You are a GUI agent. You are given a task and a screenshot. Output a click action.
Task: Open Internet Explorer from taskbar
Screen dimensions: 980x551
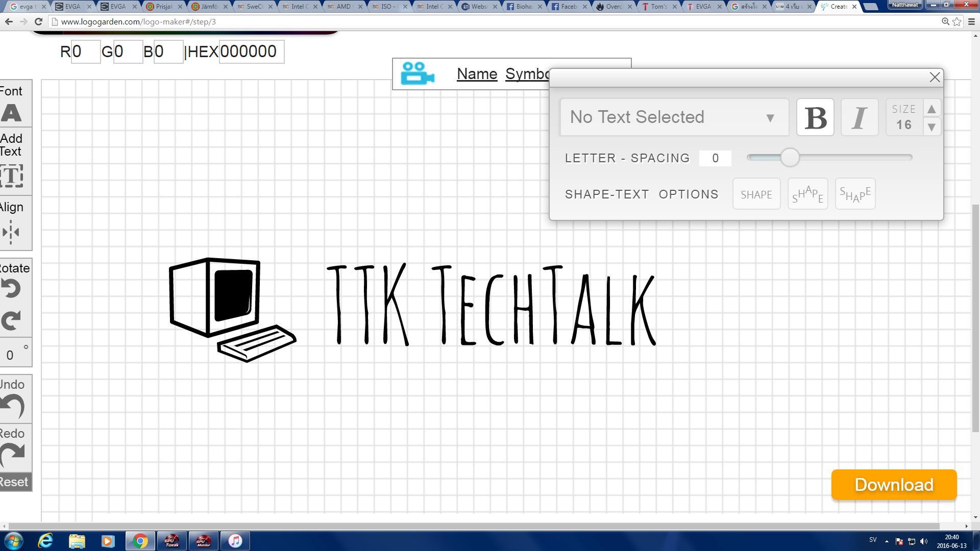(x=45, y=541)
